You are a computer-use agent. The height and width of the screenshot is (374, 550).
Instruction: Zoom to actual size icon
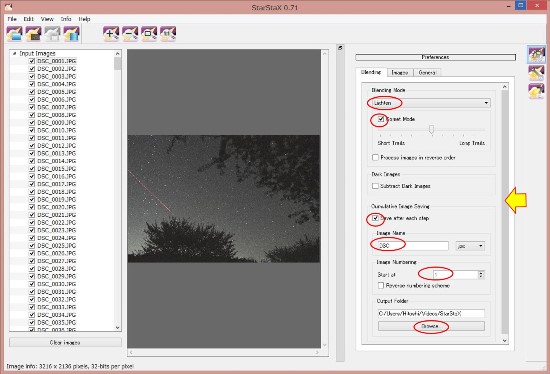pyautogui.click(x=168, y=34)
